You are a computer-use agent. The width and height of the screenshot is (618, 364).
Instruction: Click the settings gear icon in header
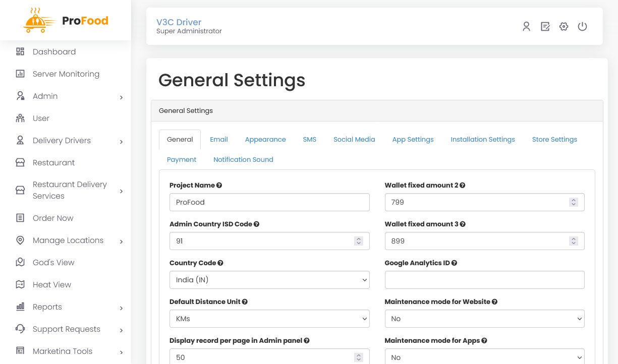pyautogui.click(x=564, y=27)
